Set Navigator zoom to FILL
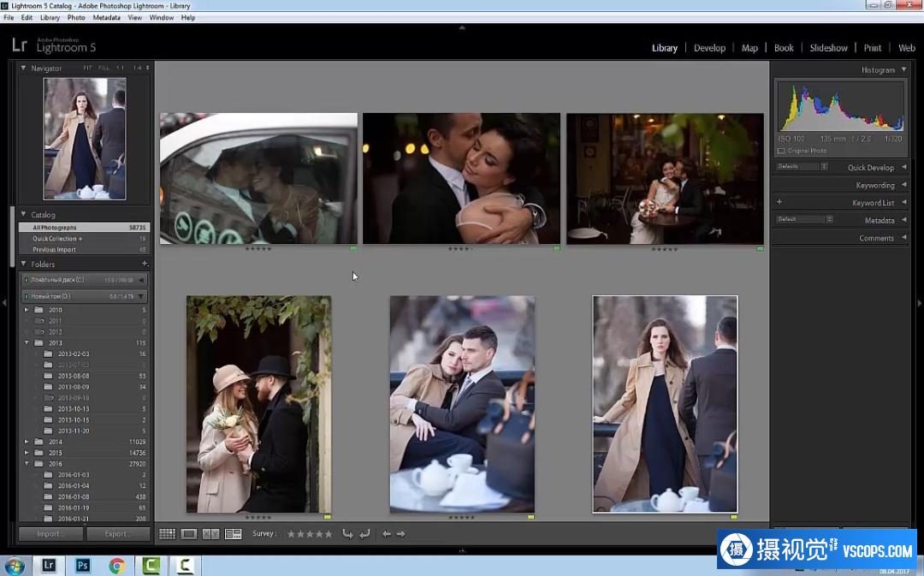 104,68
